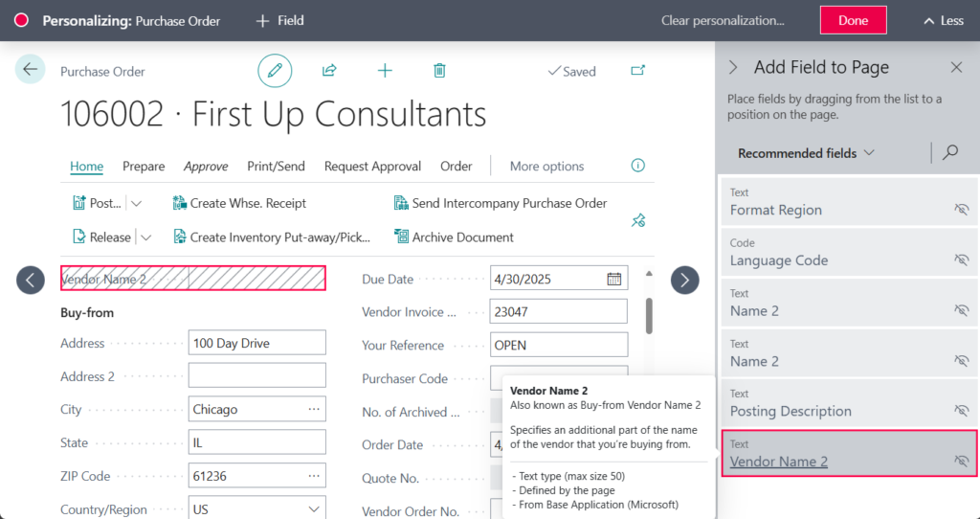Click the trash delete icon
This screenshot has height=519, width=980.
pyautogui.click(x=439, y=70)
